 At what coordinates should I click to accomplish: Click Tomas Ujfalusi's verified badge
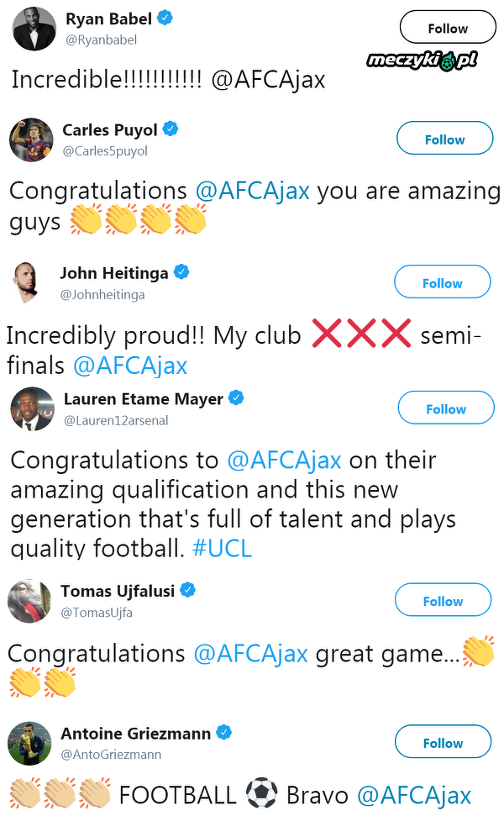pyautogui.click(x=189, y=590)
